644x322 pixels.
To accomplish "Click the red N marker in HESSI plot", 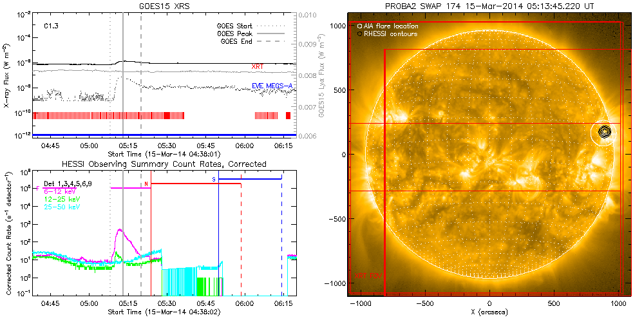I will coord(146,184).
